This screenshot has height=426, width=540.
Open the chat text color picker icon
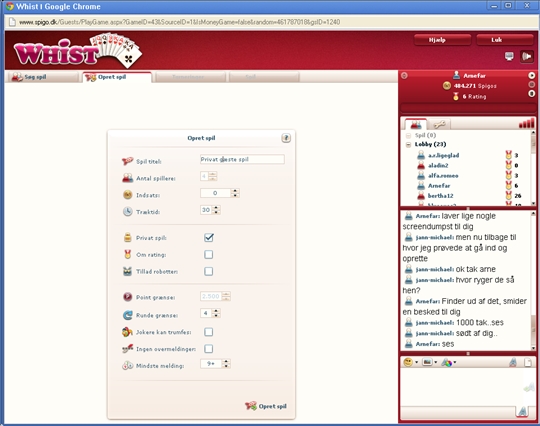click(447, 362)
